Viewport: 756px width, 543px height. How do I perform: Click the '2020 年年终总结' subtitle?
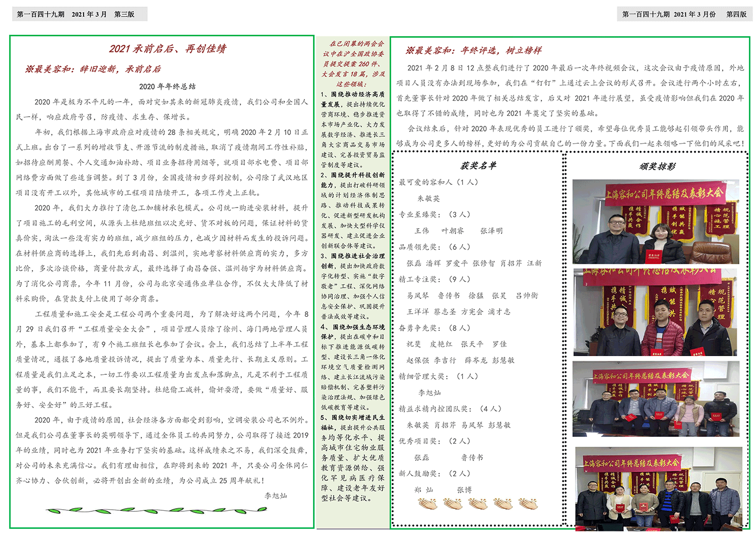[x=167, y=87]
